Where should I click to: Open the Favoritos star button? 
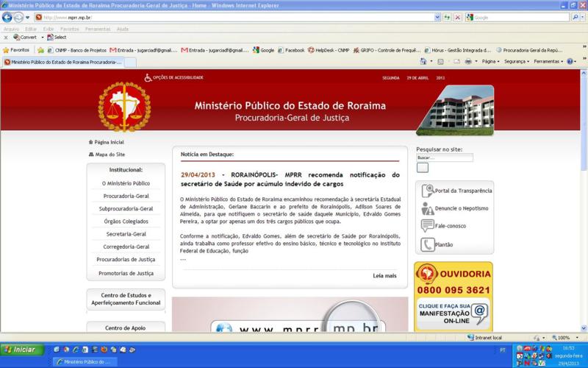(16, 50)
